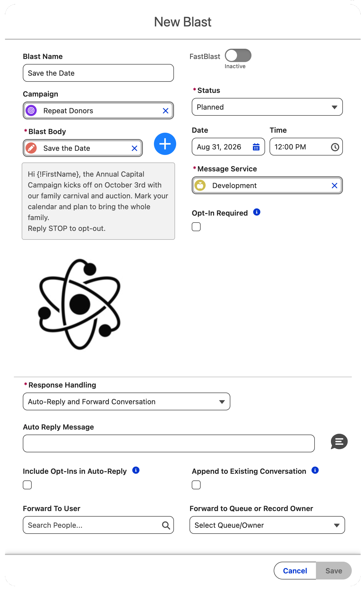Click the Search People input field
The width and height of the screenshot is (364, 592).
click(x=98, y=525)
